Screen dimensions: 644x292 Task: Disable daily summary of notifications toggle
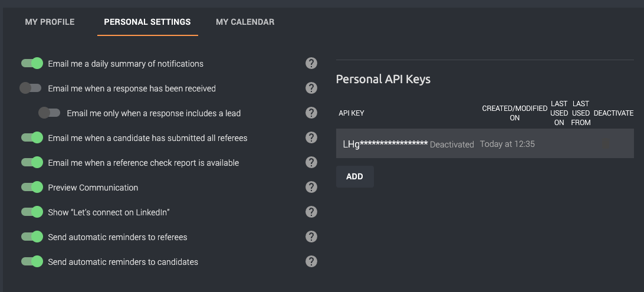coord(32,63)
